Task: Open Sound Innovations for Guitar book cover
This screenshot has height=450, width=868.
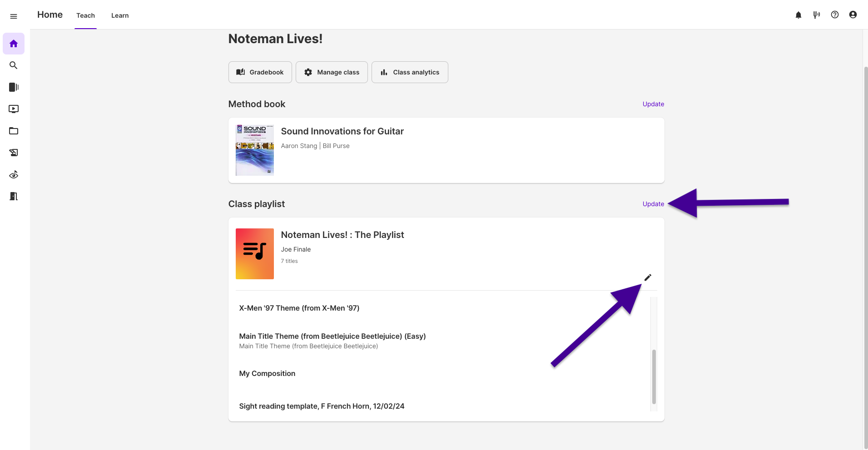Action: [x=255, y=150]
